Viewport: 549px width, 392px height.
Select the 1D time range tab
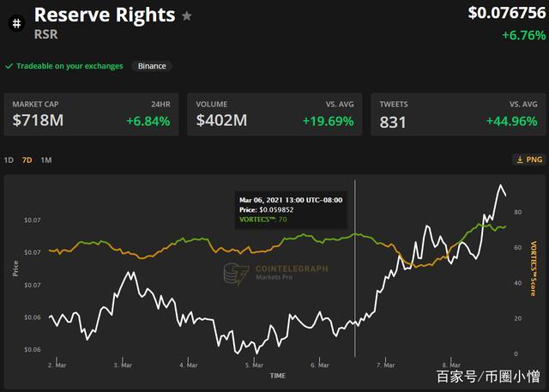[x=9, y=160]
